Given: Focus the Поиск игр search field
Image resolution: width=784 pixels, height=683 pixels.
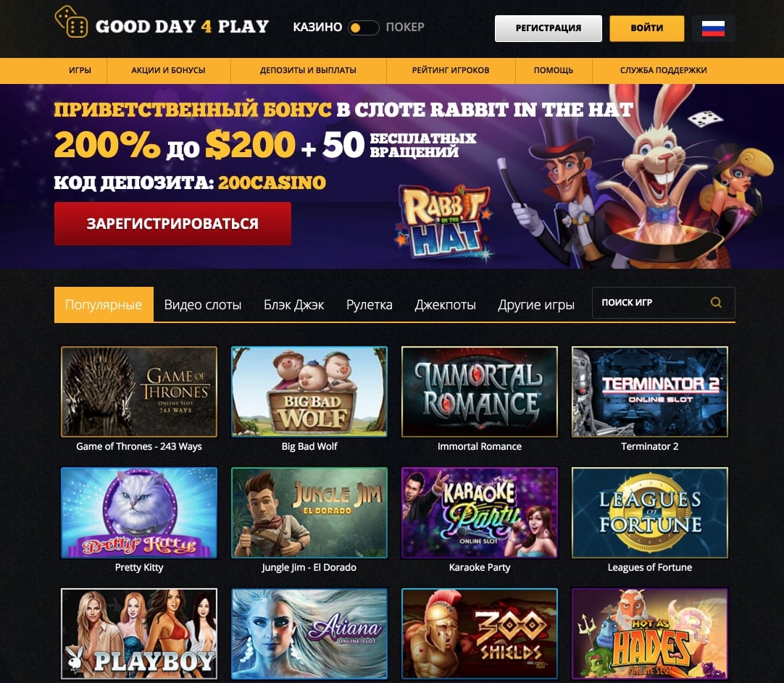Looking at the screenshot, I should (x=663, y=302).
